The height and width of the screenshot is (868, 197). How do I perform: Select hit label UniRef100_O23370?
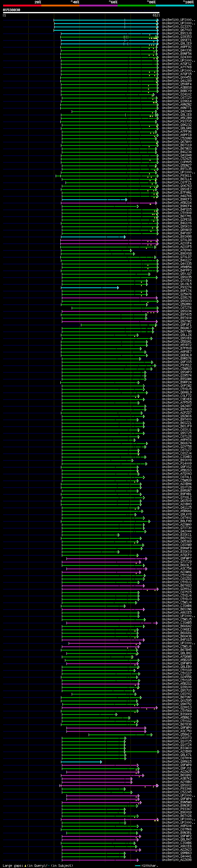(177, 26)
